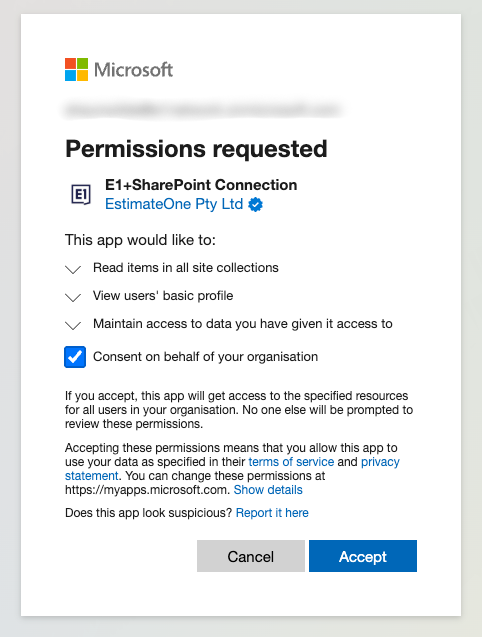Click the E1+SharePoint Connection app name

point(201,185)
